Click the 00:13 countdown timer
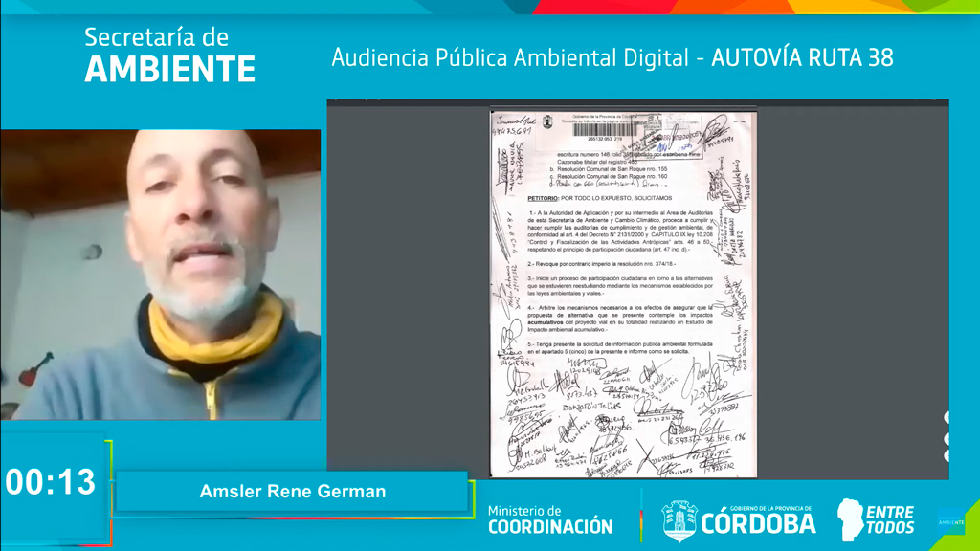Viewport: 980px width, 551px height. pyautogui.click(x=51, y=482)
